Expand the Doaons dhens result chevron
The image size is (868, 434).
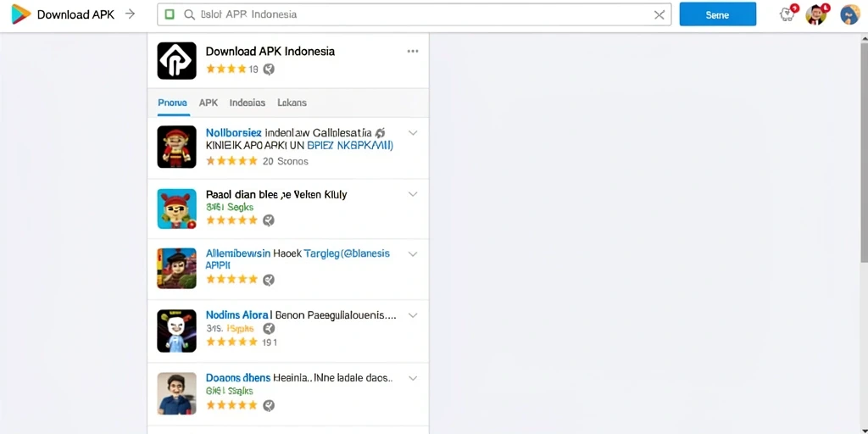(x=413, y=378)
